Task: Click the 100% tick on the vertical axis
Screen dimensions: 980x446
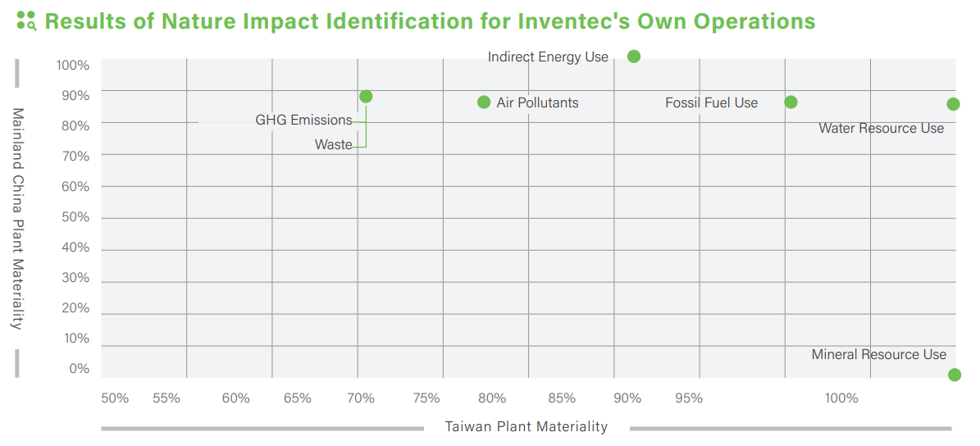Action: point(73,65)
